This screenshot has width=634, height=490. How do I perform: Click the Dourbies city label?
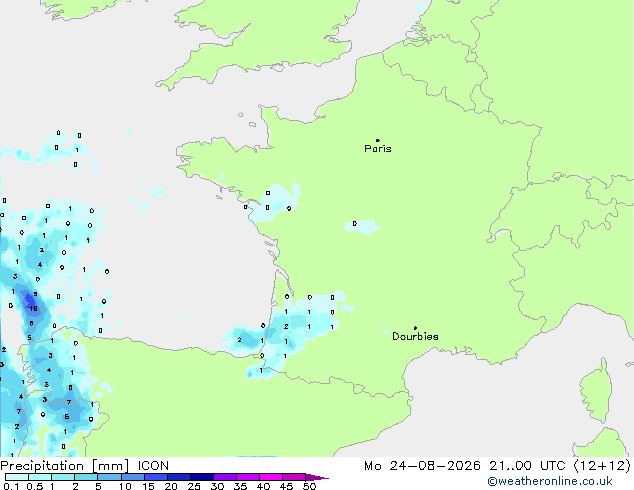pos(415,336)
